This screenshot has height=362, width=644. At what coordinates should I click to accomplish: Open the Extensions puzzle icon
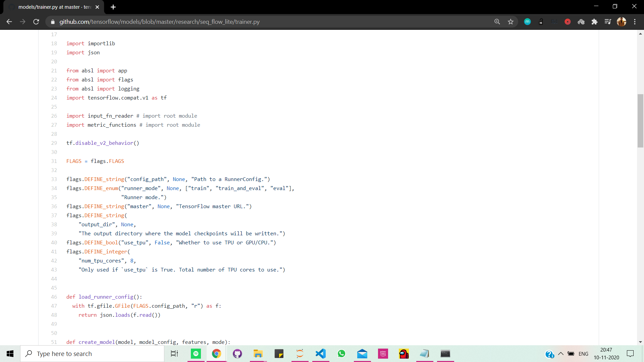[x=594, y=22]
